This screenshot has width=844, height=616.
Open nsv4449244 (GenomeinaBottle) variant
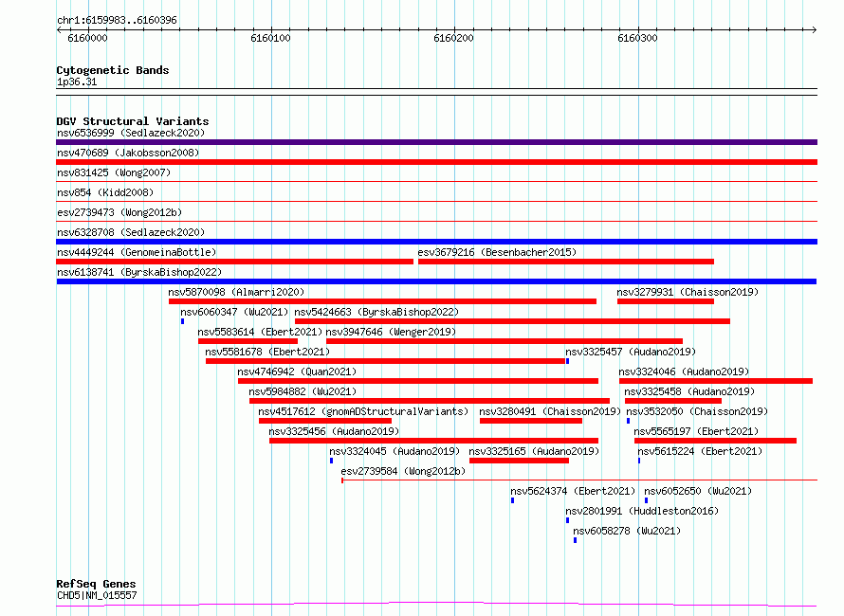point(137,252)
